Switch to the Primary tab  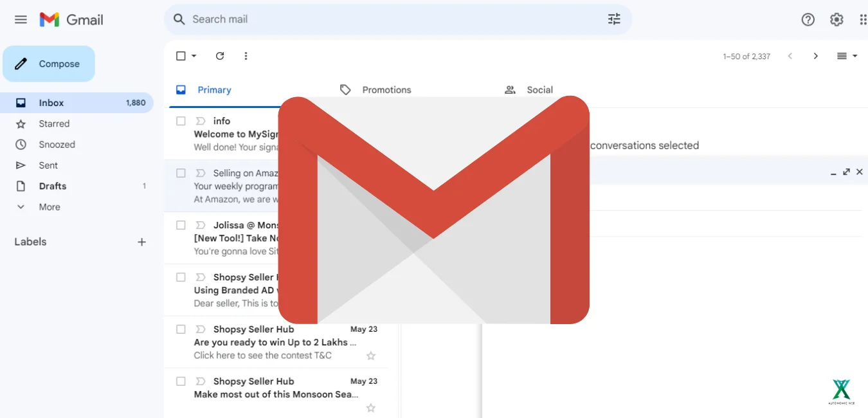[x=214, y=90]
